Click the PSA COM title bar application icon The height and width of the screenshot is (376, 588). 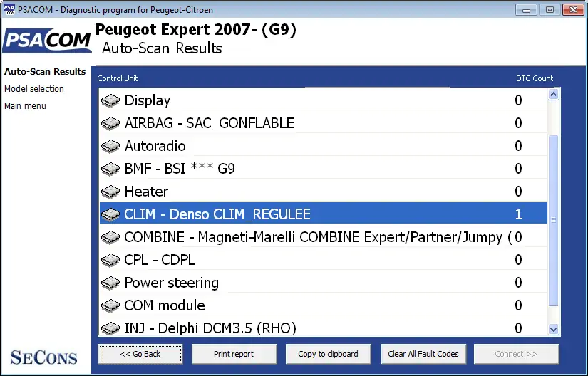9,9
